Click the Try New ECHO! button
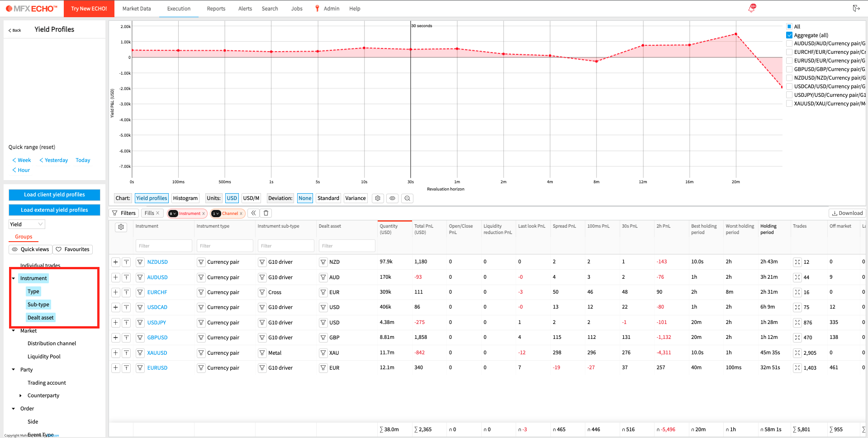 tap(89, 9)
